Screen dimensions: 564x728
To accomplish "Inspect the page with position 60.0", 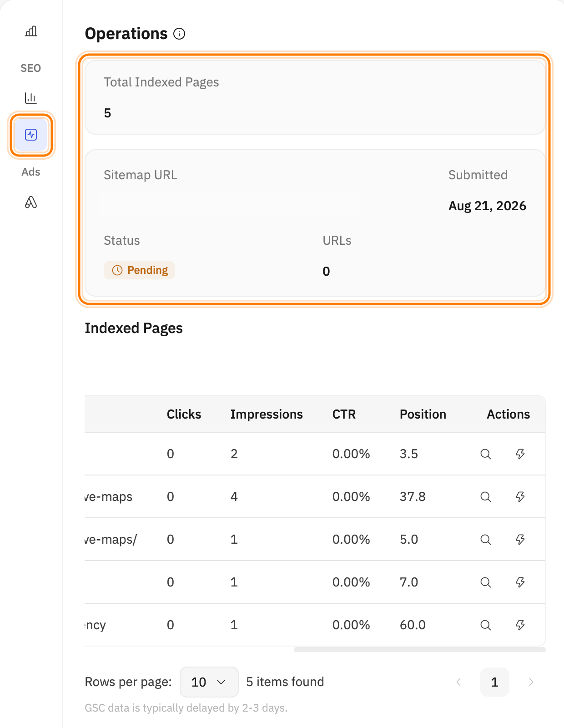I will pyautogui.click(x=486, y=625).
